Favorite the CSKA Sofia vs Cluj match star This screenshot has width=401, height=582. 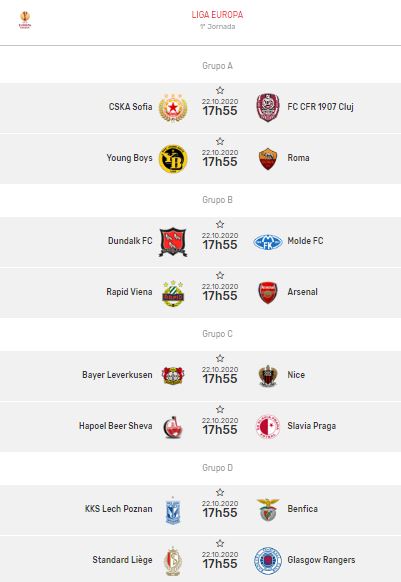[220, 90]
